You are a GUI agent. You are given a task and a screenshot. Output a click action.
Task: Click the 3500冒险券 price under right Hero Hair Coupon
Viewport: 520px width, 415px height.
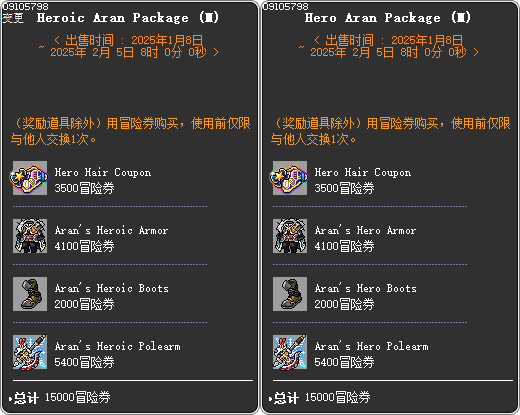(x=344, y=188)
